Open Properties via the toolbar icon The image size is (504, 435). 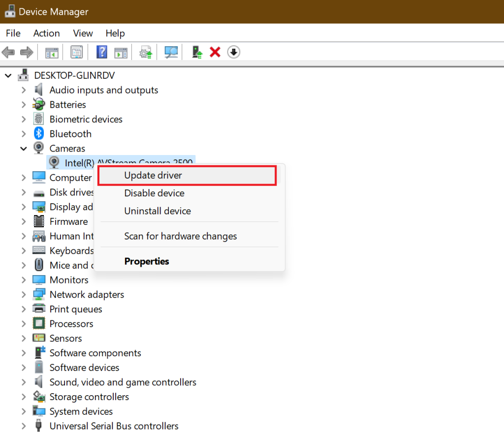click(x=77, y=52)
